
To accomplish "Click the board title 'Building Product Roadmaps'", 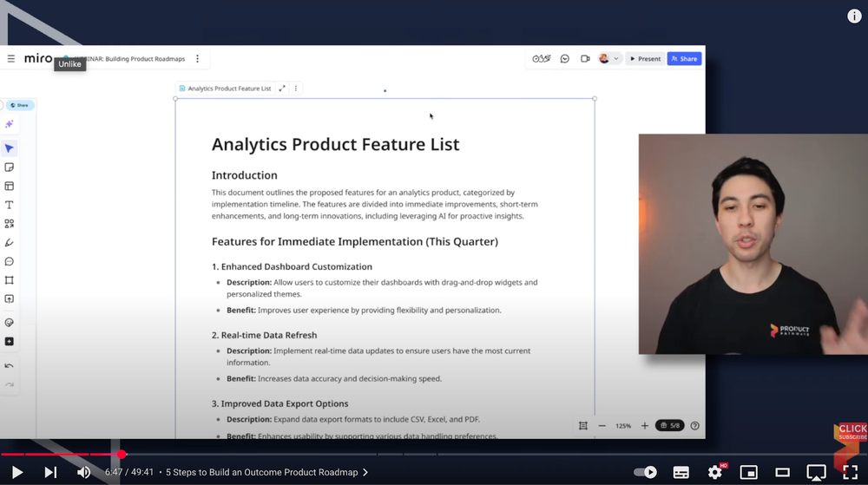I will click(145, 59).
